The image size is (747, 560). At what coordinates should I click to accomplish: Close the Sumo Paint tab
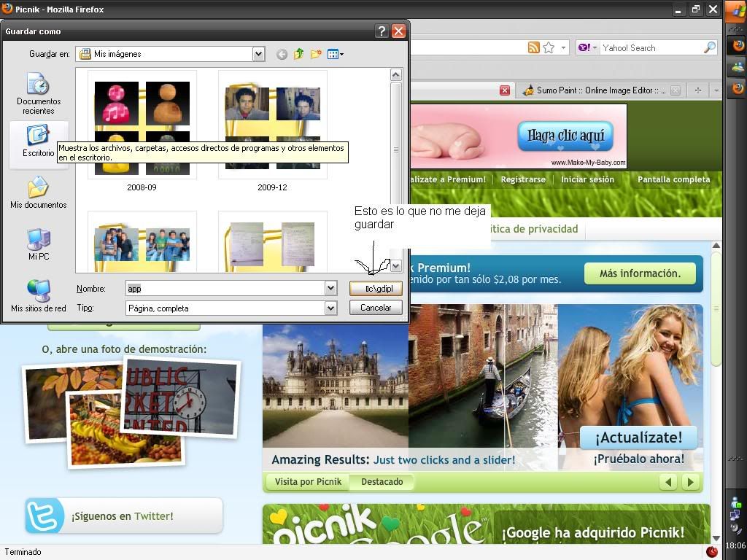pyautogui.click(x=675, y=90)
